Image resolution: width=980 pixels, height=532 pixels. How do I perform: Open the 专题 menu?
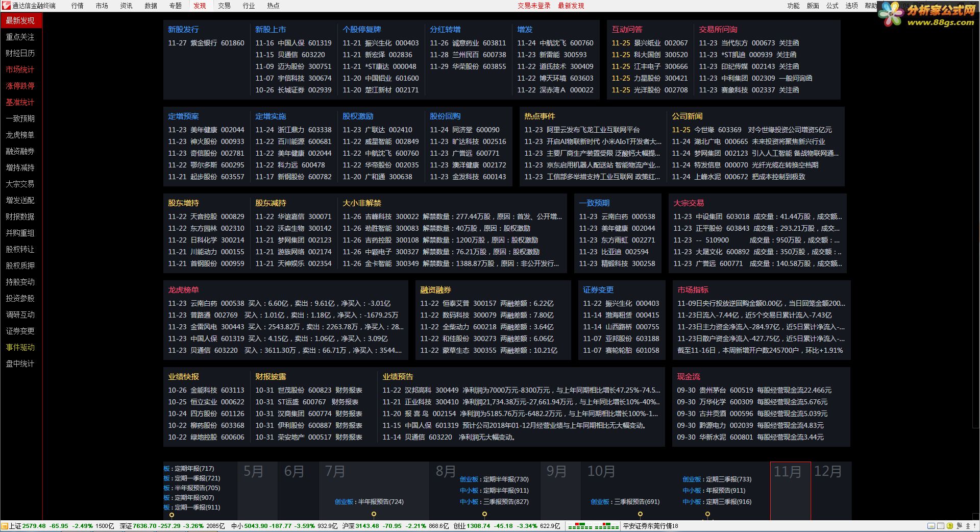176,6
